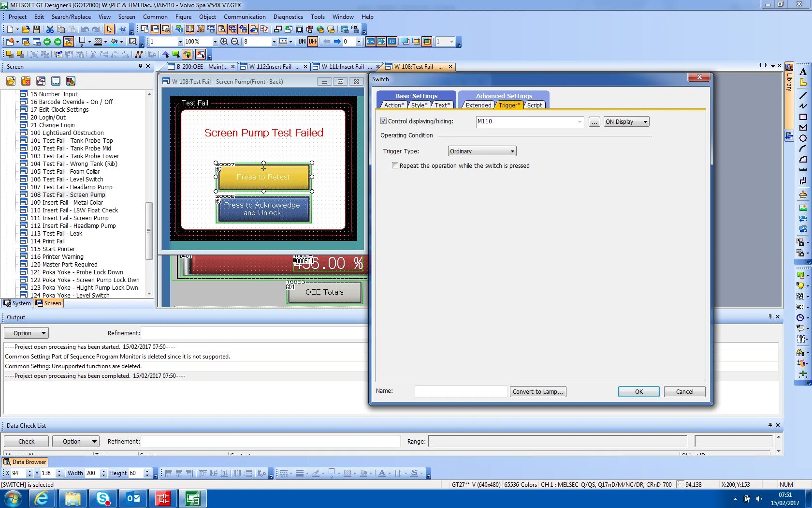Click the device browse '...' button
The height and width of the screenshot is (508, 812).
pos(594,122)
